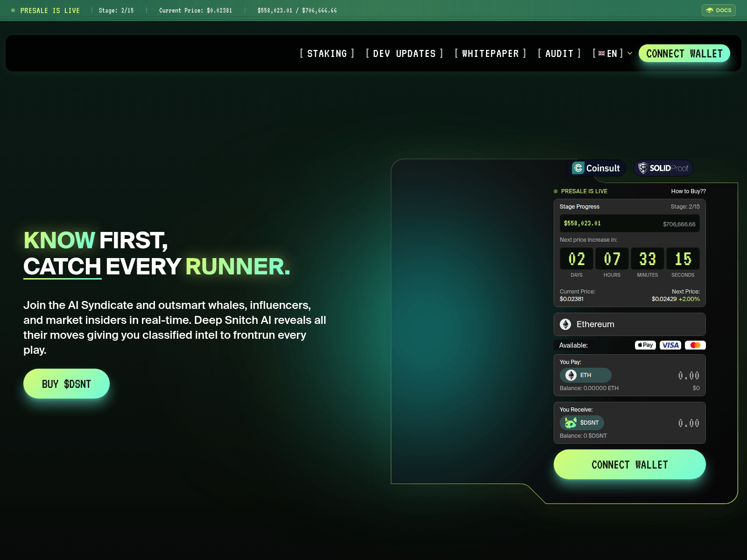Click Balance: 0.00000 ETH text
The height and width of the screenshot is (560, 747).
[589, 388]
